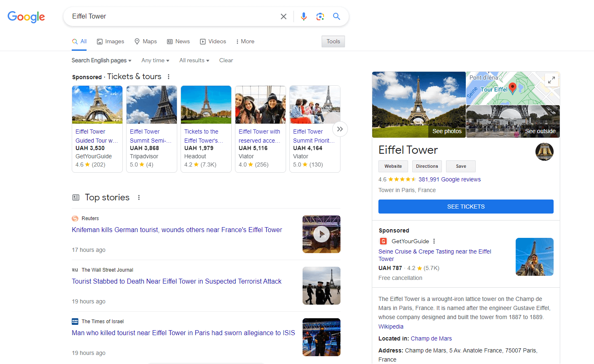
Task: Save the Eiffel Tower place
Action: coord(461,167)
